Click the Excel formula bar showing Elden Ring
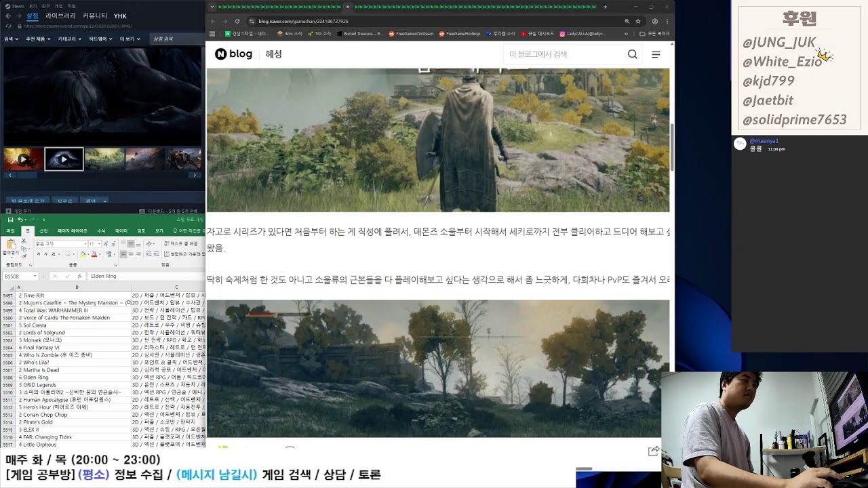Screen dimensions: 868x488 [x=146, y=277]
